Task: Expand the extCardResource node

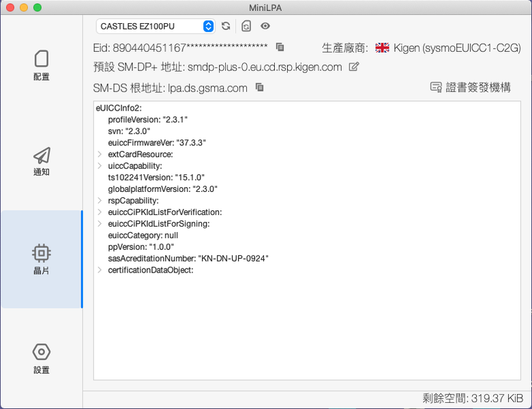Action: point(100,154)
